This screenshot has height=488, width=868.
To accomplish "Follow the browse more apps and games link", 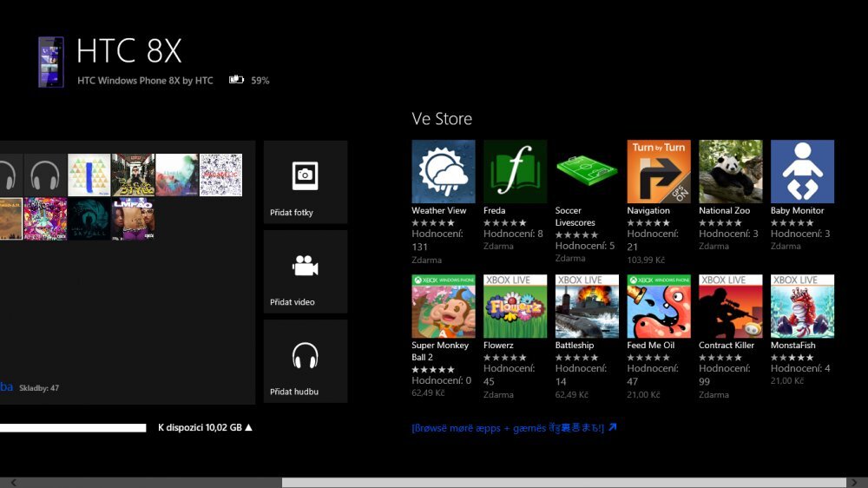I will point(508,427).
